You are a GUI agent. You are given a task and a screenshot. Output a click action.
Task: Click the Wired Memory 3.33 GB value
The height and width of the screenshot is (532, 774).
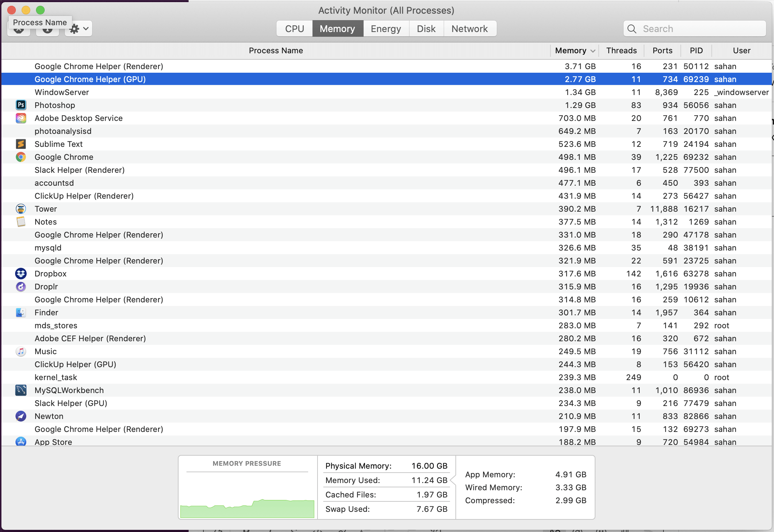point(571,487)
